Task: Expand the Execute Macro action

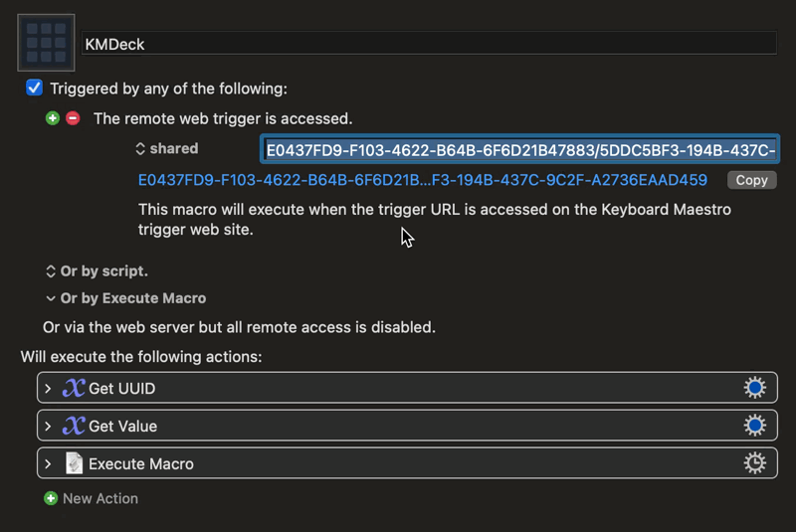Action: (x=48, y=464)
